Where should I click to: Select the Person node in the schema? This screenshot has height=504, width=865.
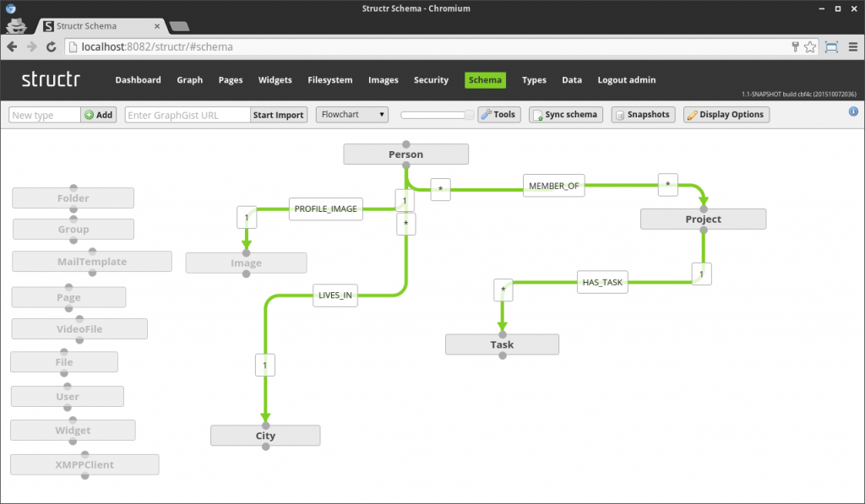click(x=405, y=154)
